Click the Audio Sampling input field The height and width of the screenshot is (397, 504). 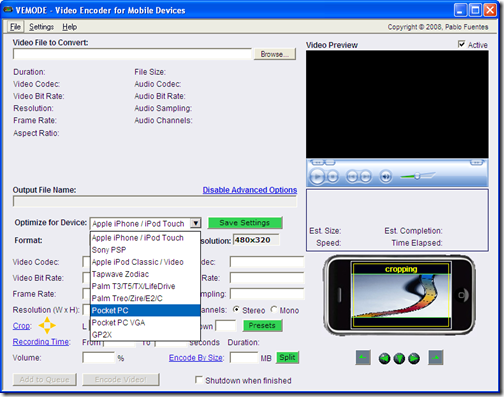(x=267, y=294)
